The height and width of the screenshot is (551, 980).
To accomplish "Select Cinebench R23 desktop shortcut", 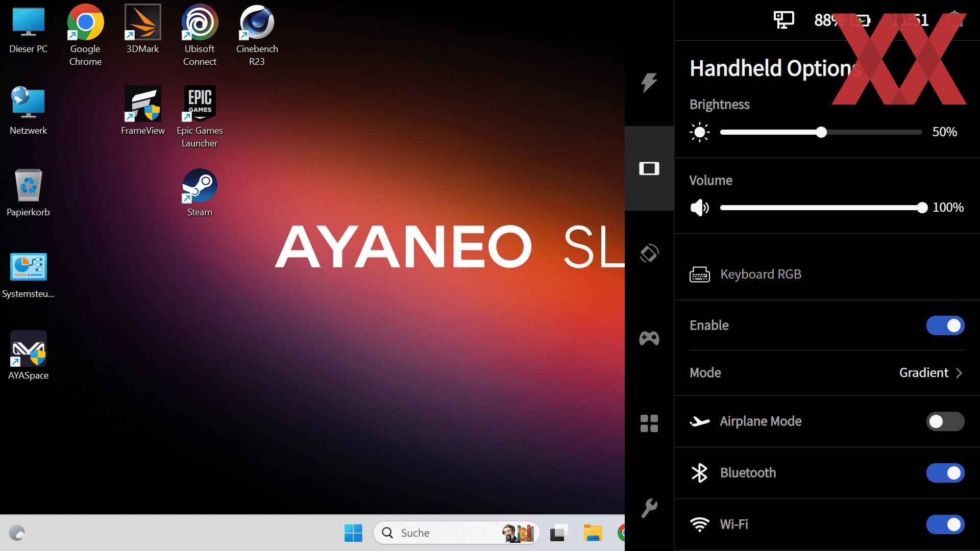I will [257, 36].
